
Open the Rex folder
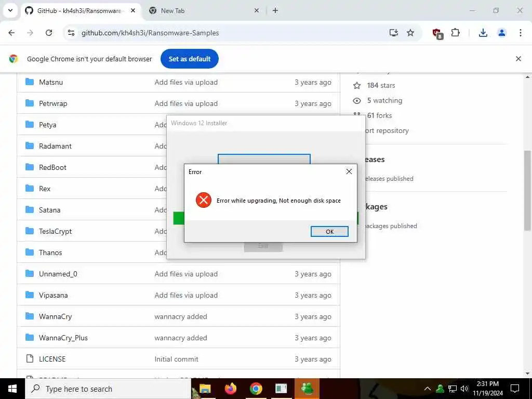point(45,189)
